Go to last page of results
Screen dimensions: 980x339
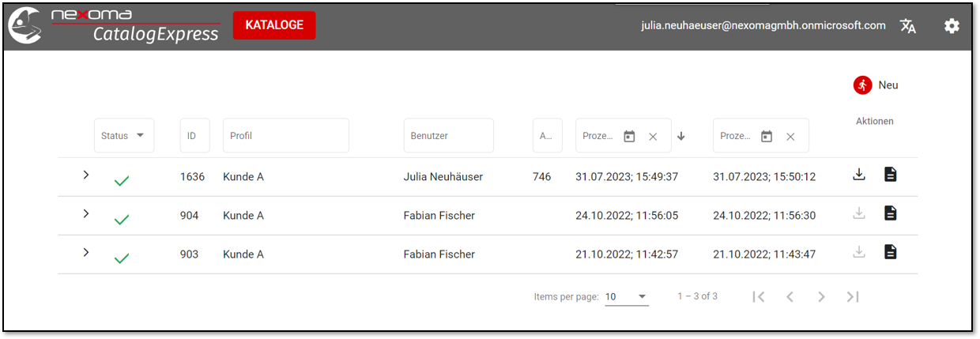(853, 297)
